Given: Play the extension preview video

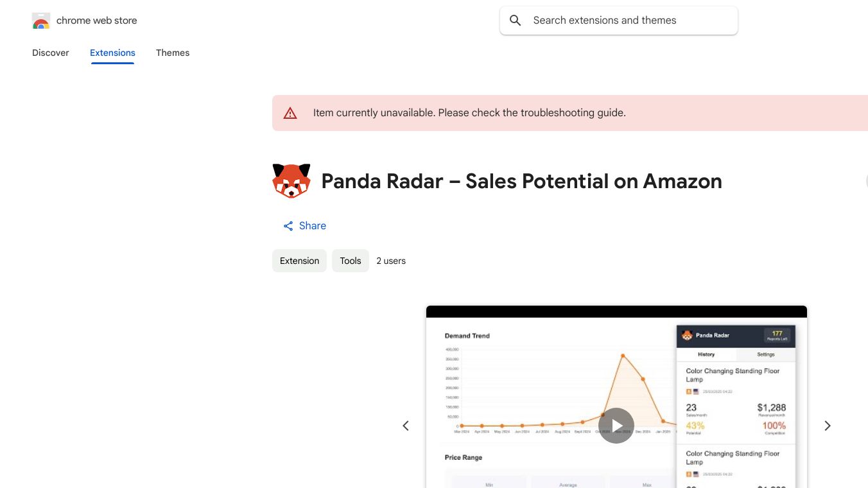Looking at the screenshot, I should click(616, 426).
